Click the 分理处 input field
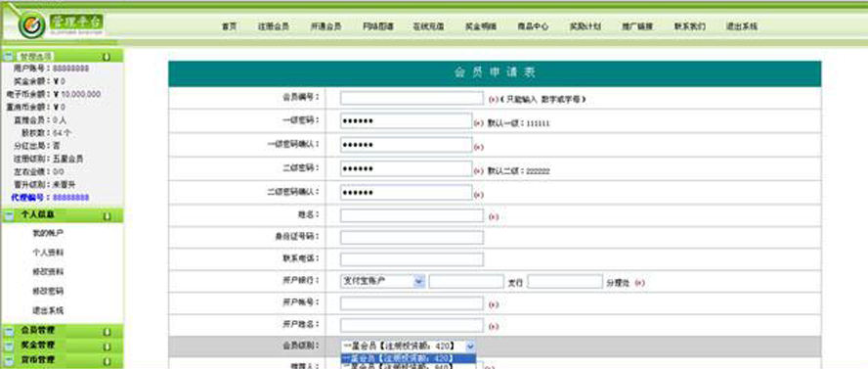The height and width of the screenshot is (369, 868). click(x=565, y=282)
